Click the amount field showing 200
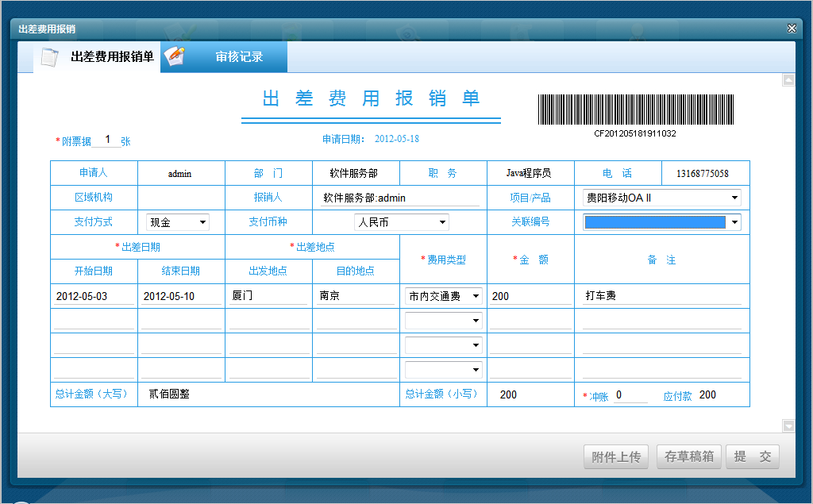 pyautogui.click(x=530, y=296)
